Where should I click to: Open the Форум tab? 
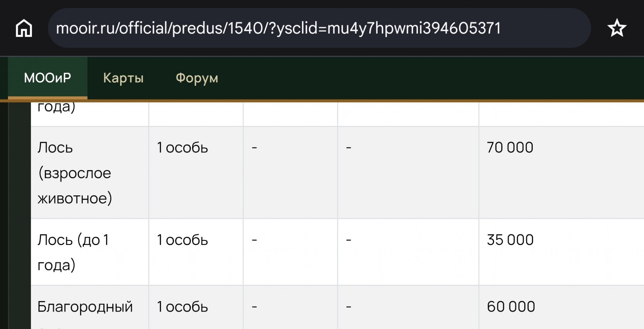click(197, 78)
